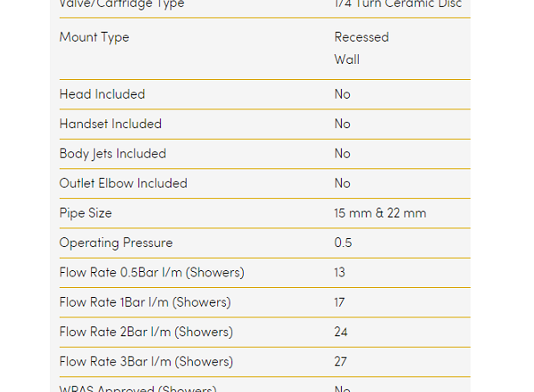Select the 2Bar flow rate value 24
This screenshot has width=534, height=392.
click(x=342, y=332)
